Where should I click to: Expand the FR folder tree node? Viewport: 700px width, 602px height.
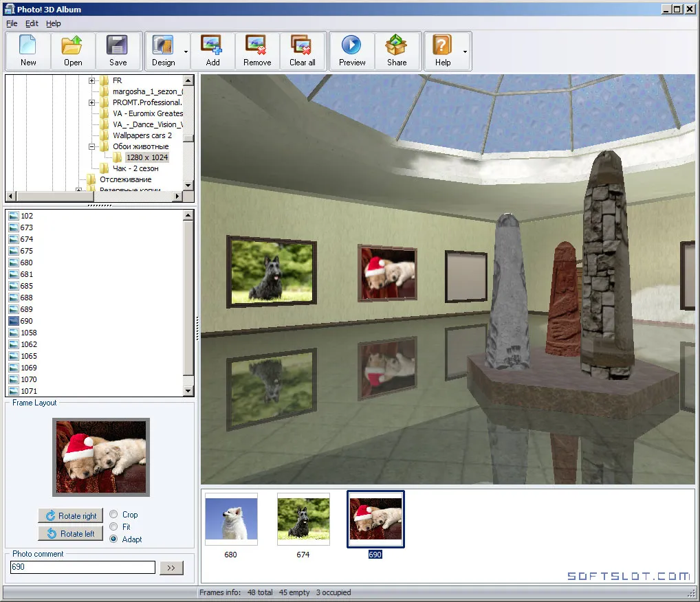[91, 81]
